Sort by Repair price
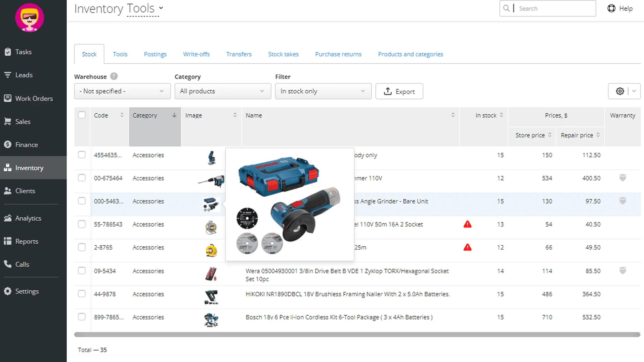Viewport: 644px width, 362px height. (598, 135)
